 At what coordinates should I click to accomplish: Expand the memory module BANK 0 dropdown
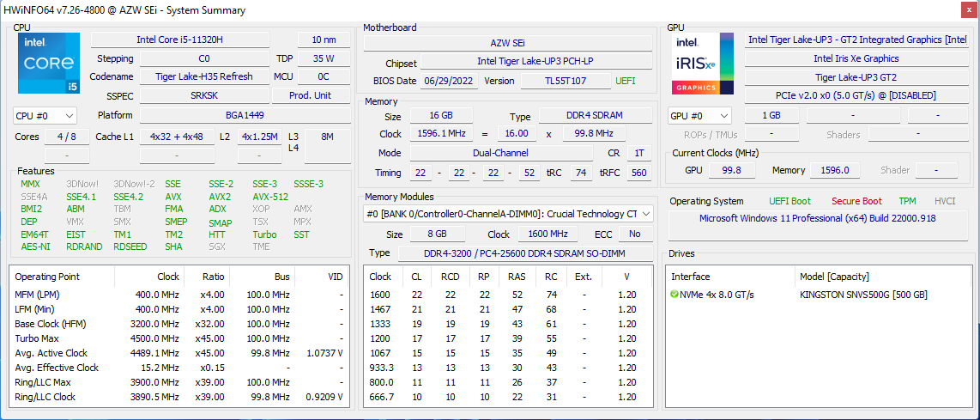pos(508,214)
